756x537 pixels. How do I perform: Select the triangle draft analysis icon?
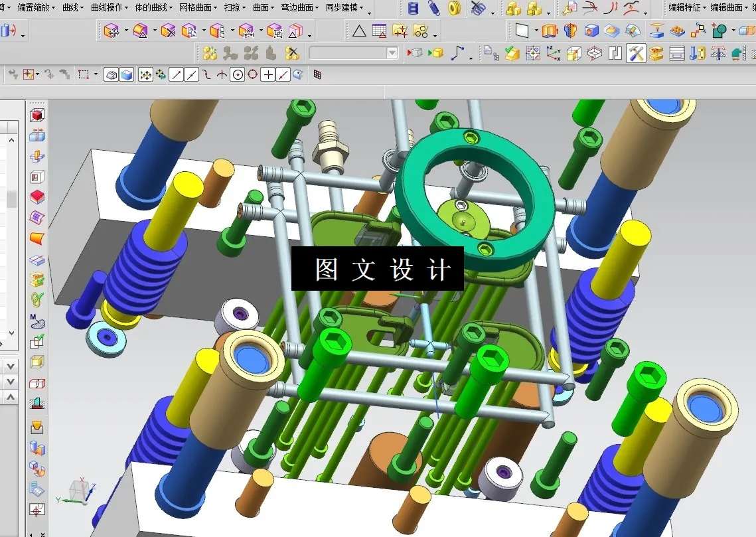(x=359, y=31)
